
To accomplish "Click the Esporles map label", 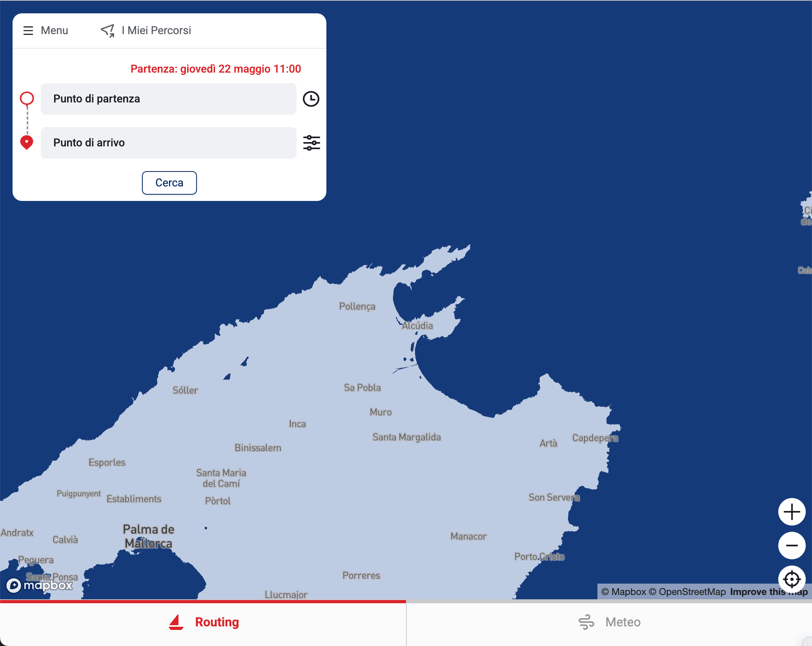I will 107,463.
